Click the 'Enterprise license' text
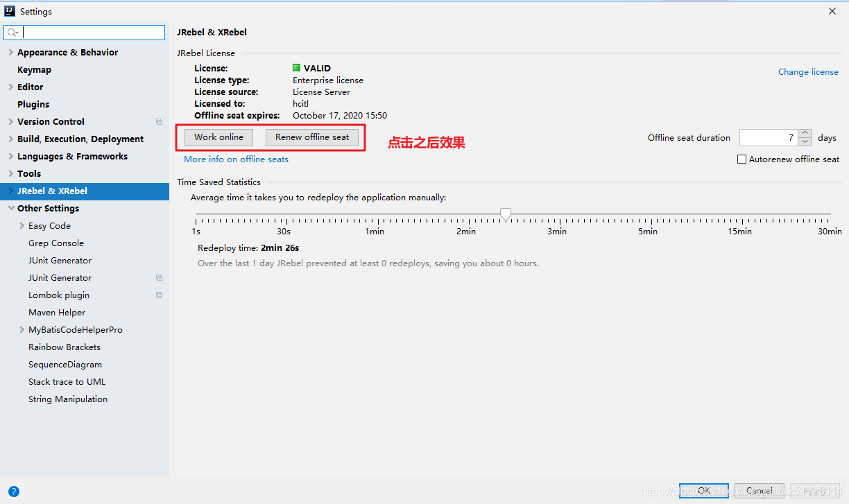Image resolution: width=849 pixels, height=504 pixels. [x=328, y=80]
